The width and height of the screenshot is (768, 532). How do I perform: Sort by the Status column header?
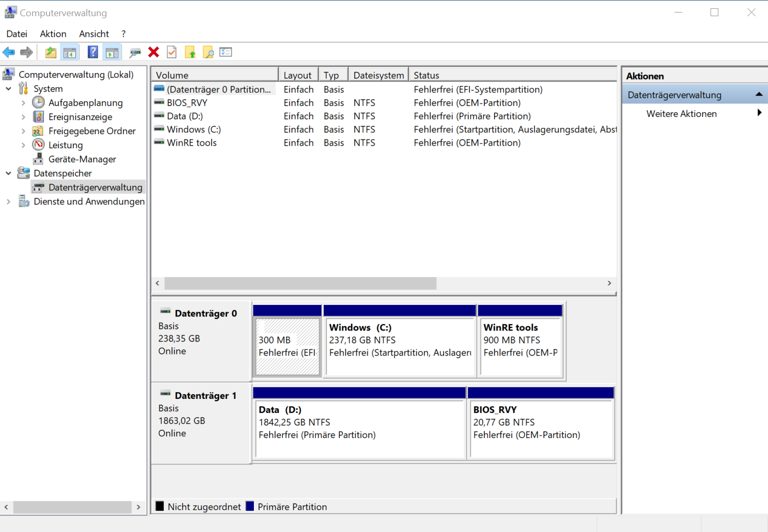[x=513, y=75]
